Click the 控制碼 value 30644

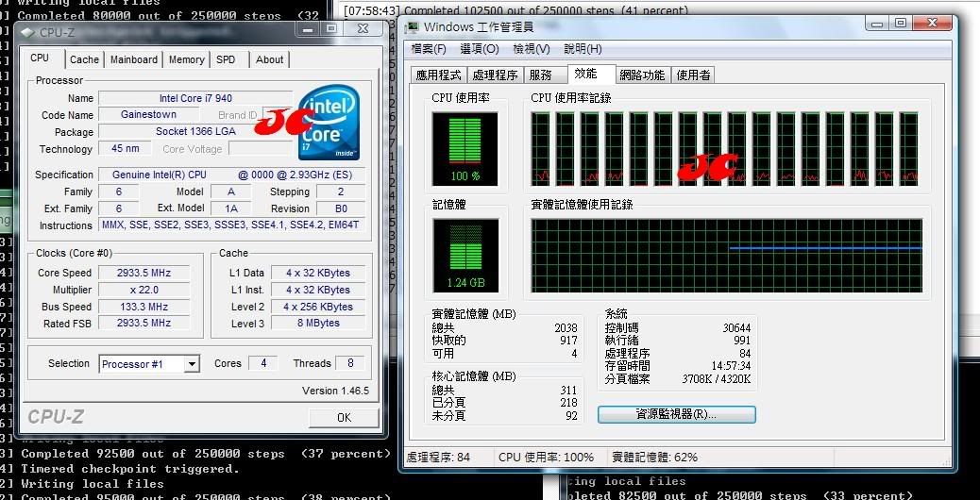coord(736,327)
